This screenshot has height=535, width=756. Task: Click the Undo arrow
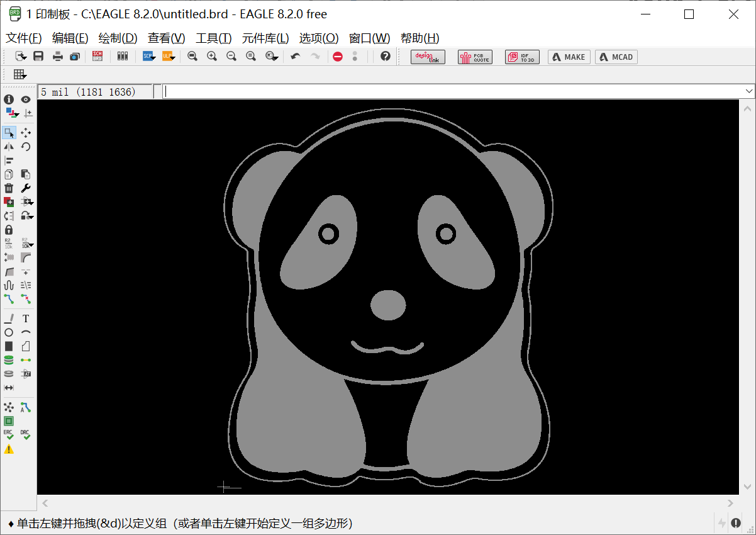pyautogui.click(x=296, y=56)
